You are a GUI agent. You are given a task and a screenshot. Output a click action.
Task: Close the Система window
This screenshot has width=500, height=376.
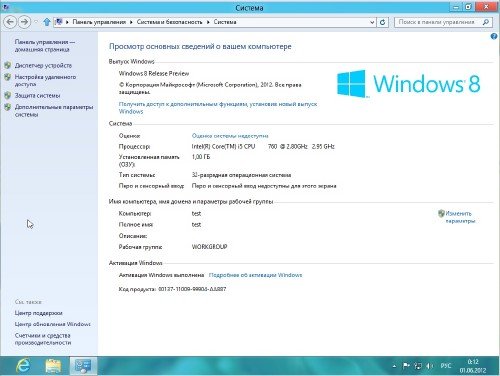pos(487,7)
